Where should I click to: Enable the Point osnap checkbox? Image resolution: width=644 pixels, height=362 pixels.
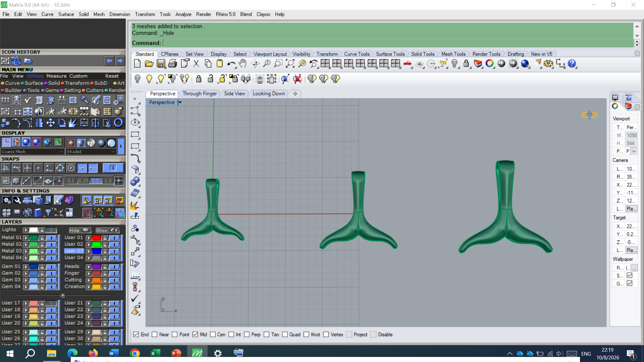point(174,335)
